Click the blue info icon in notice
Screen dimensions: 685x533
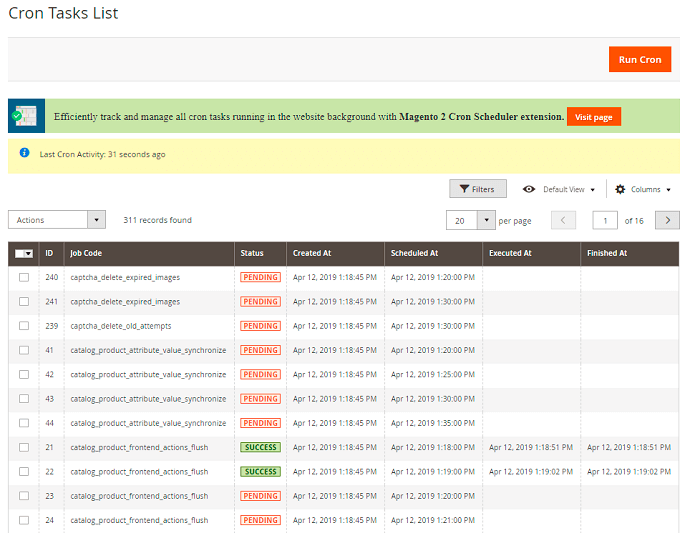24,154
